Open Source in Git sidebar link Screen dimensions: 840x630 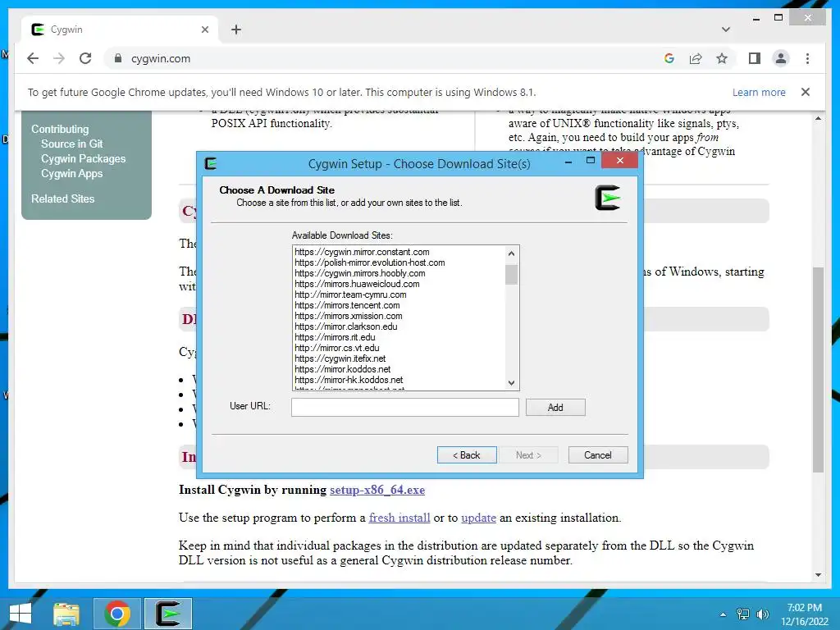(72, 144)
